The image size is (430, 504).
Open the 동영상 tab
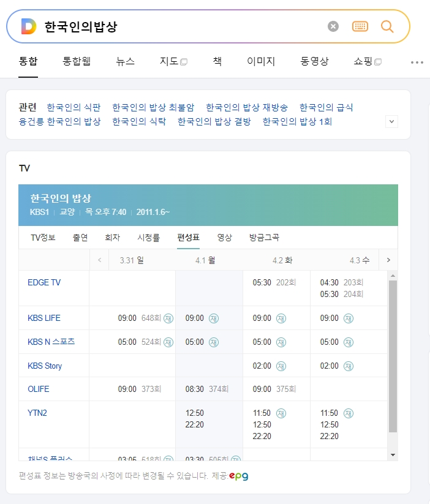click(x=315, y=61)
